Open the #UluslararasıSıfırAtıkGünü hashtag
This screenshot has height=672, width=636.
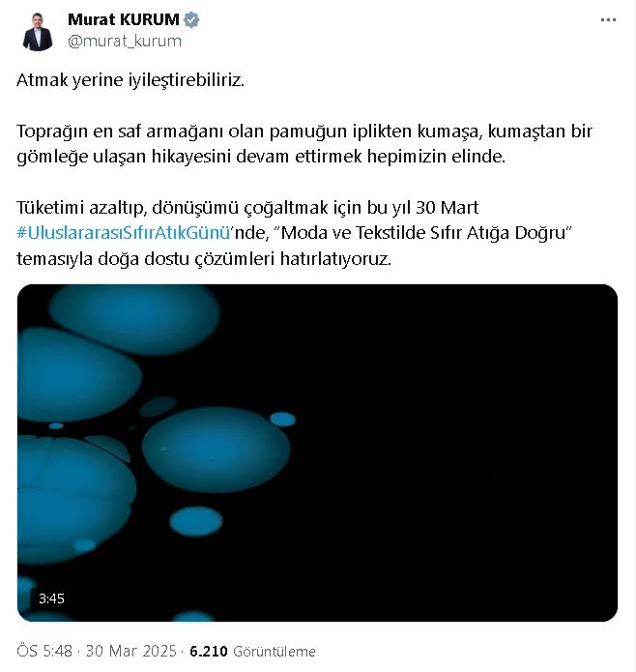[124, 233]
